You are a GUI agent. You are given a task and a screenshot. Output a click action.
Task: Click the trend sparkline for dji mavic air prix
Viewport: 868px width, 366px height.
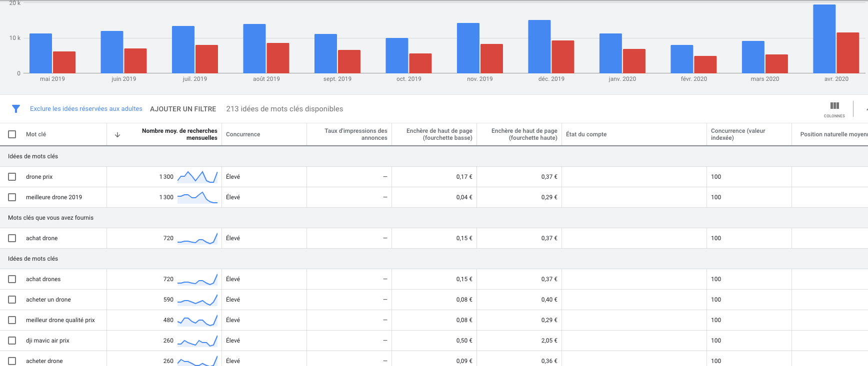[197, 341]
